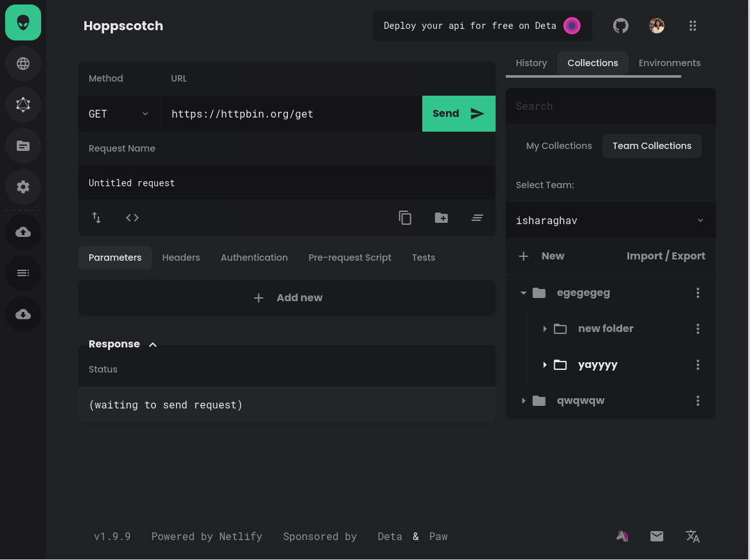The image size is (750, 560).
Task: Switch to the Headers tab
Action: [181, 258]
